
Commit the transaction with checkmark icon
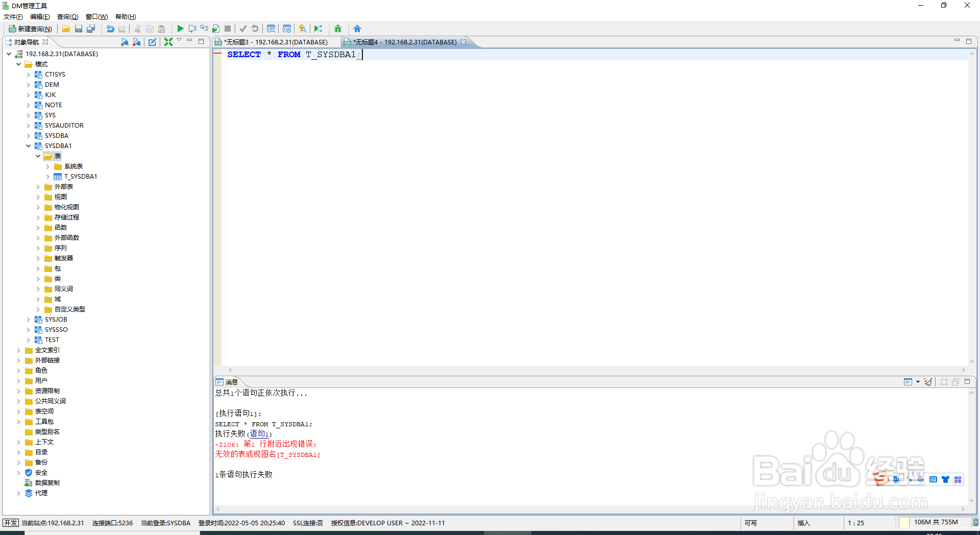(243, 29)
